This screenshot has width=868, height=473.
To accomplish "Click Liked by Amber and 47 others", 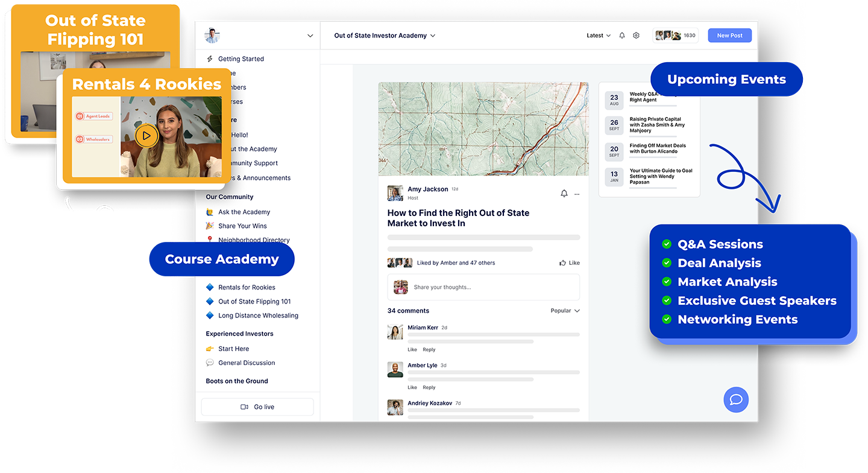I will [456, 263].
